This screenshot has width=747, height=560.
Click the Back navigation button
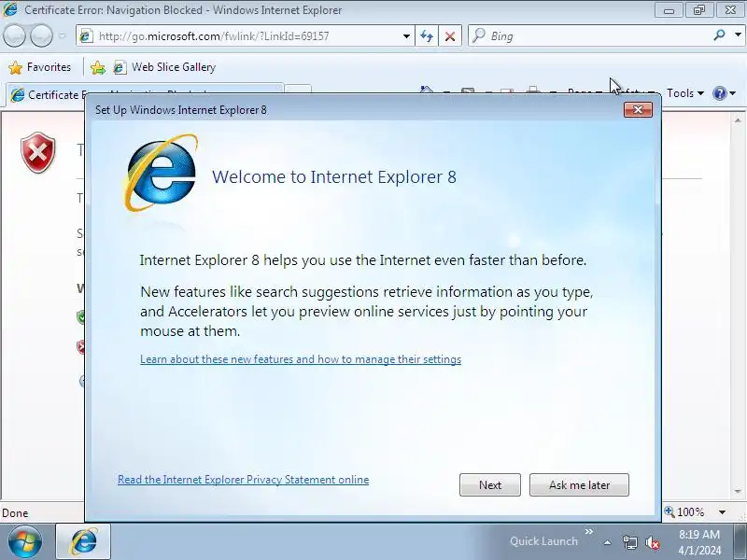tap(14, 36)
